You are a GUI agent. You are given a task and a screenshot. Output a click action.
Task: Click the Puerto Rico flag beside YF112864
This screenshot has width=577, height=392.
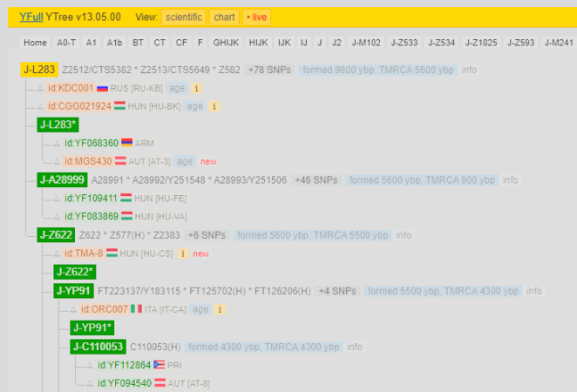point(159,365)
